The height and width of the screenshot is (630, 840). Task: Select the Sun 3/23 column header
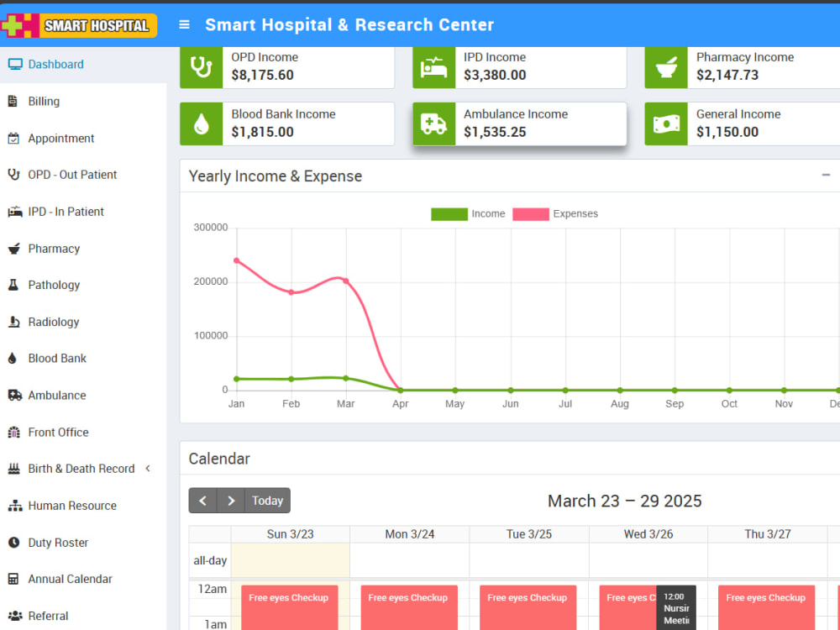291,534
